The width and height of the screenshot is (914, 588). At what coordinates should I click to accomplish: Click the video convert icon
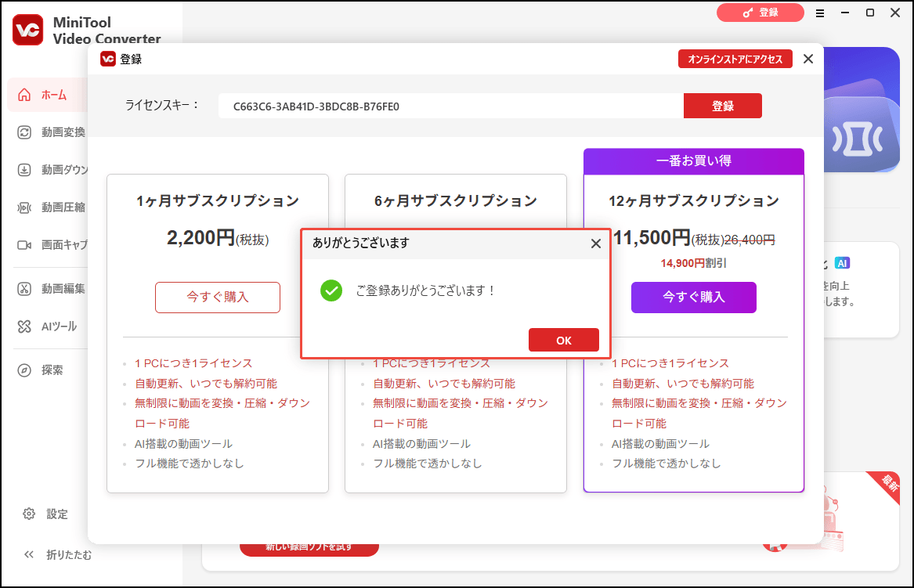pos(24,132)
